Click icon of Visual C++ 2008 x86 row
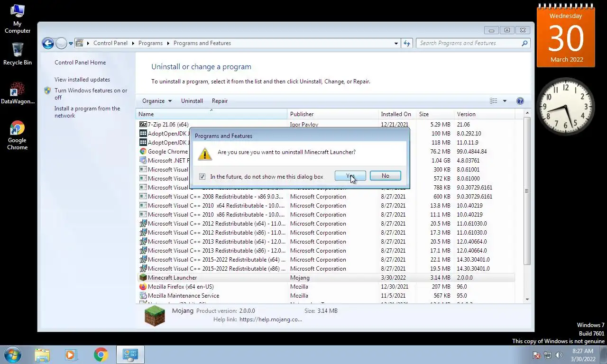 (x=143, y=197)
